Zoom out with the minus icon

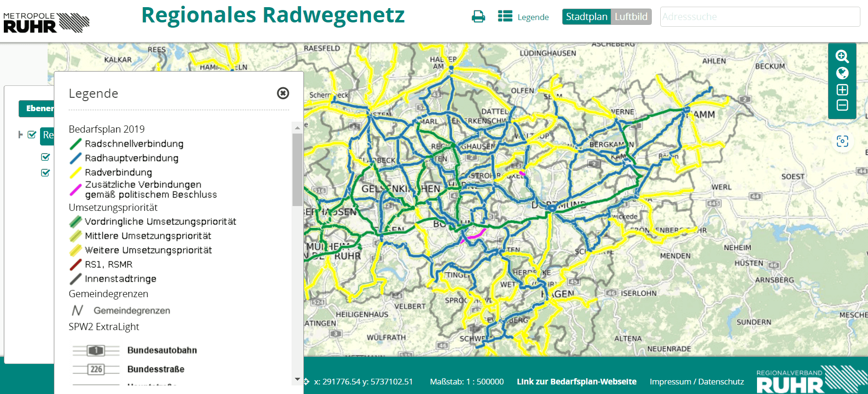[x=842, y=105]
